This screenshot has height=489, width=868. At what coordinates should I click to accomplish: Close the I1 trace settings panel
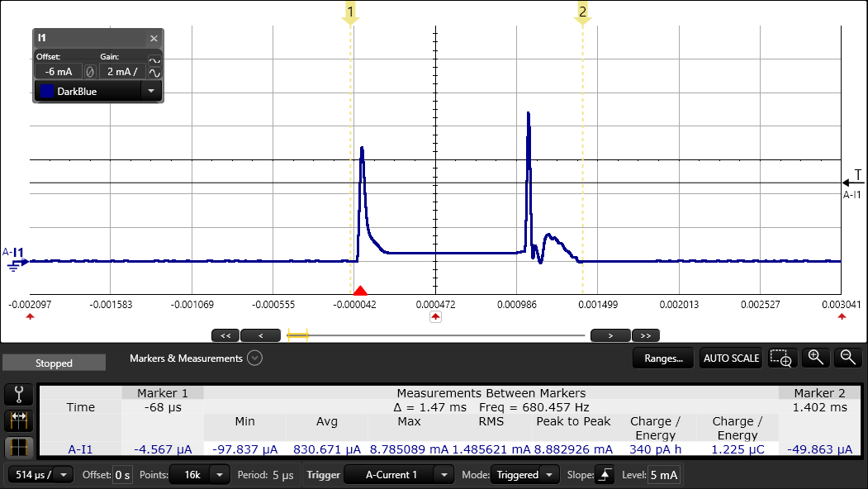pyautogui.click(x=154, y=39)
